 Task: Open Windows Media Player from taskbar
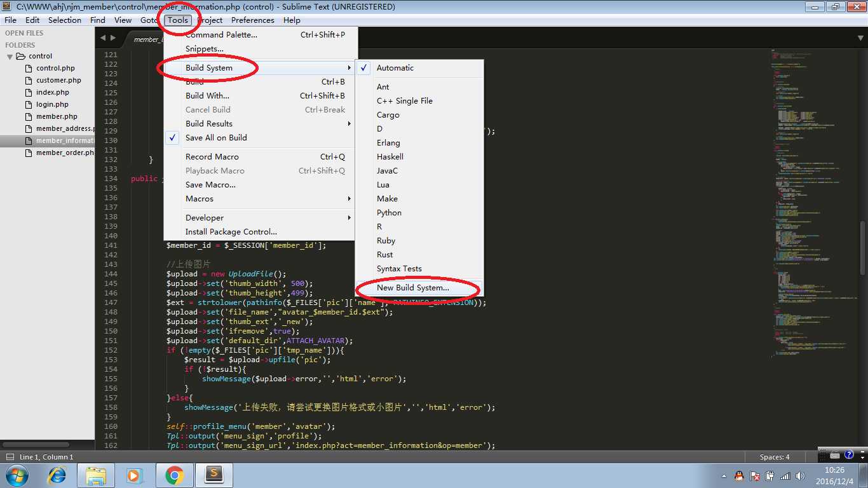pyautogui.click(x=134, y=475)
